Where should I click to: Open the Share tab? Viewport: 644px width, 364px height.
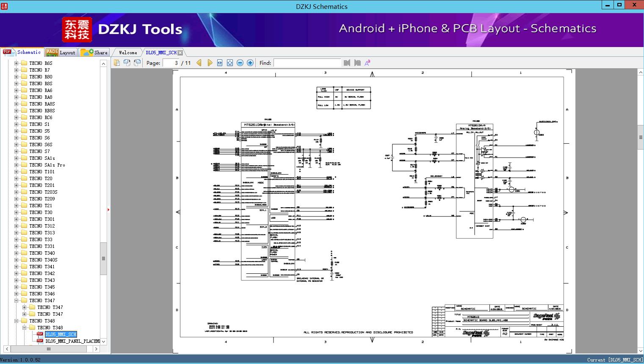pyautogui.click(x=94, y=53)
